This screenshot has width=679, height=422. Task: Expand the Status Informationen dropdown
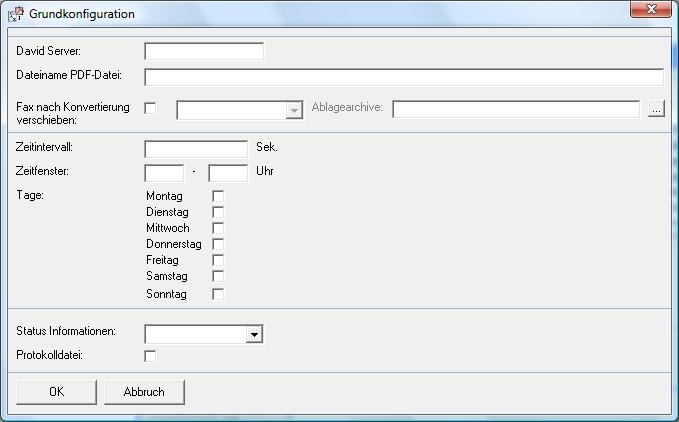coord(254,335)
